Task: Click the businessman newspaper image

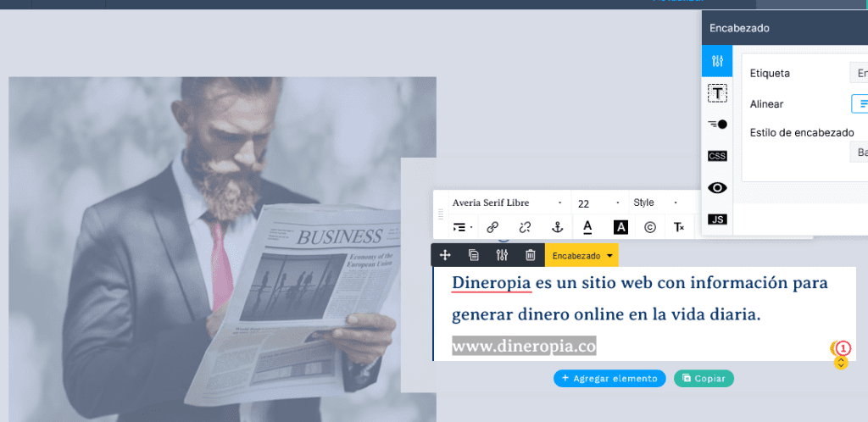Action: tap(222, 249)
